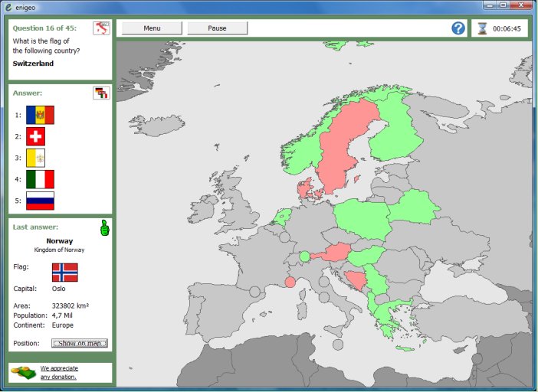Click green-highlighted Belarus on the map
This screenshot has width=538, height=392.
(x=413, y=207)
